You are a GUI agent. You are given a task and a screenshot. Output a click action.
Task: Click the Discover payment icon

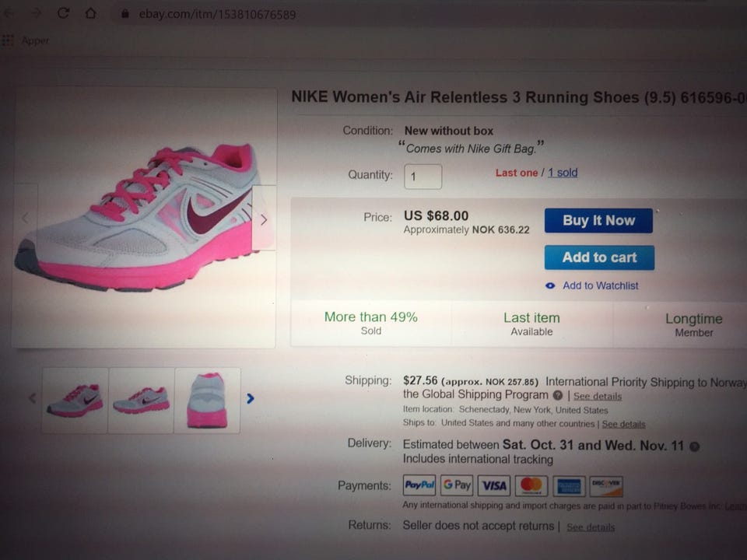(x=606, y=486)
